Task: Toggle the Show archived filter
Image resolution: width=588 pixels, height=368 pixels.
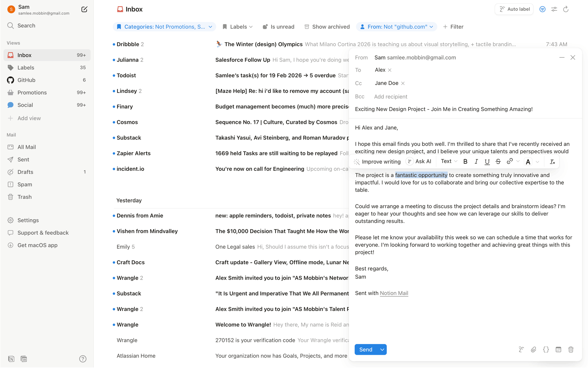Action: coord(327,27)
